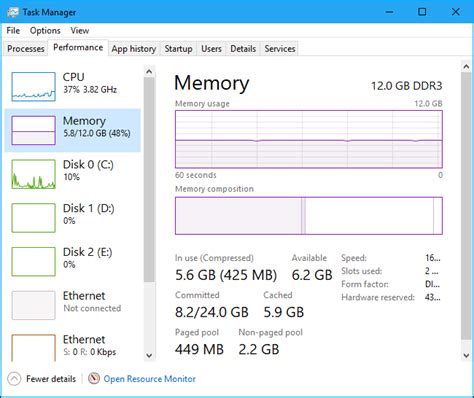Switch to the Performance tab

78,48
